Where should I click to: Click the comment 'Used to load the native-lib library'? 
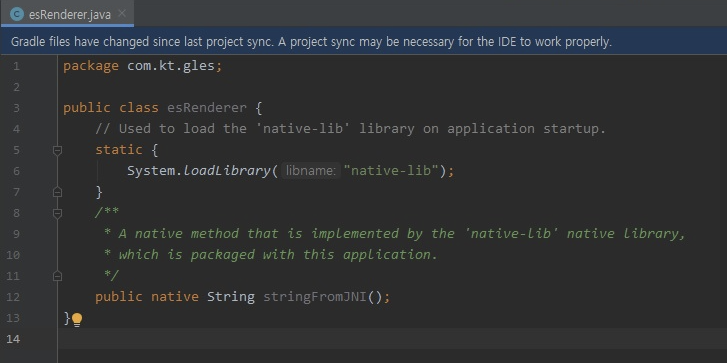click(351, 128)
